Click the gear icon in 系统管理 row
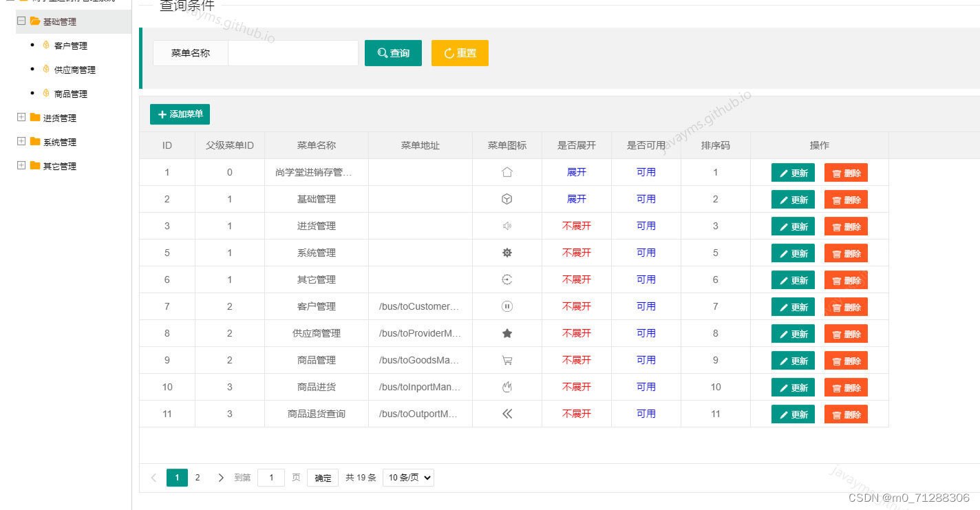The width and height of the screenshot is (980, 510). pyautogui.click(x=507, y=253)
